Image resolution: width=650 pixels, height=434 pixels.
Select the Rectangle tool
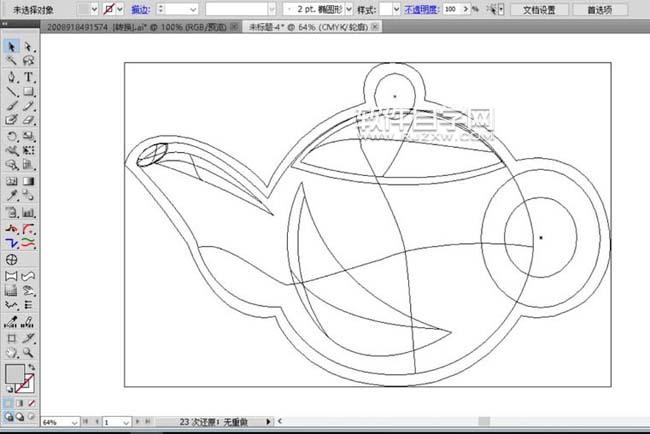pyautogui.click(x=28, y=92)
